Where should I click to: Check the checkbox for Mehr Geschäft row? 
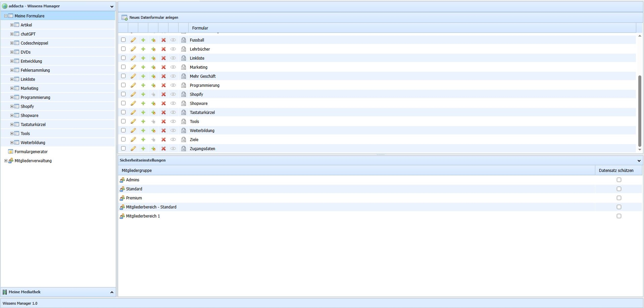(x=123, y=76)
